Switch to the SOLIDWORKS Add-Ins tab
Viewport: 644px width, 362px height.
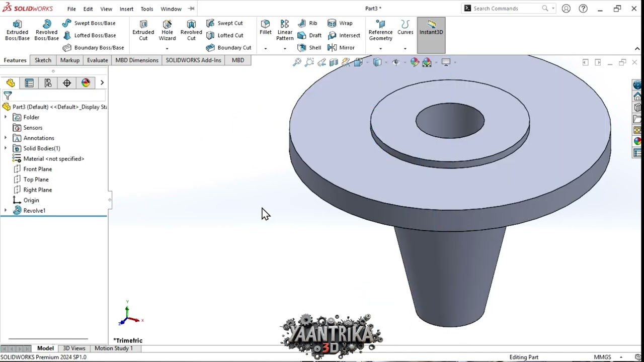coord(193,60)
